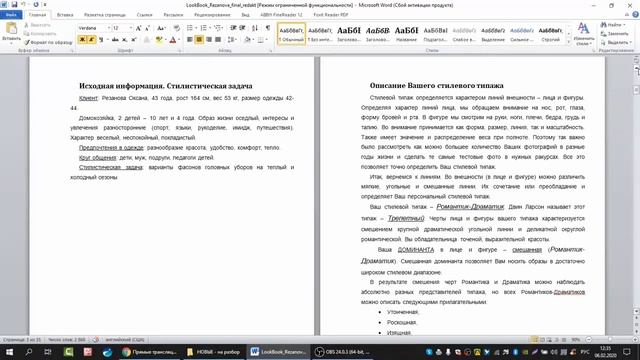640x360 pixels.
Task: Open text effects icon in font group
Action: 146,40
